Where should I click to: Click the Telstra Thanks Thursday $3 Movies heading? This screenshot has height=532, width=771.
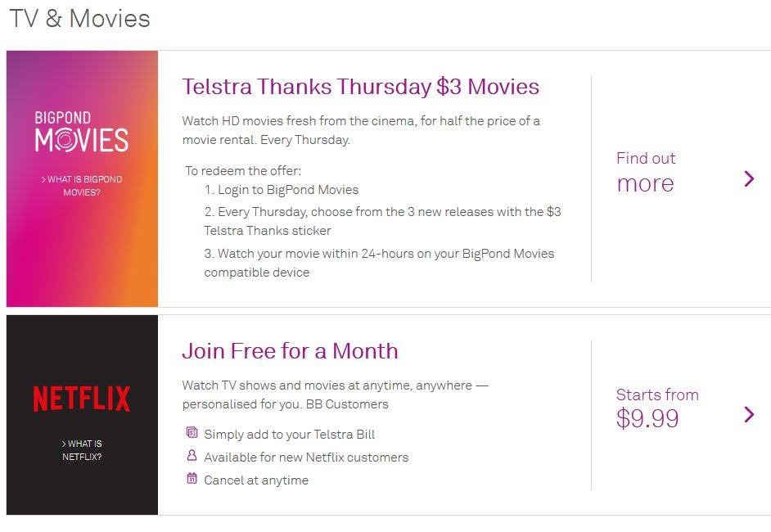tap(360, 87)
